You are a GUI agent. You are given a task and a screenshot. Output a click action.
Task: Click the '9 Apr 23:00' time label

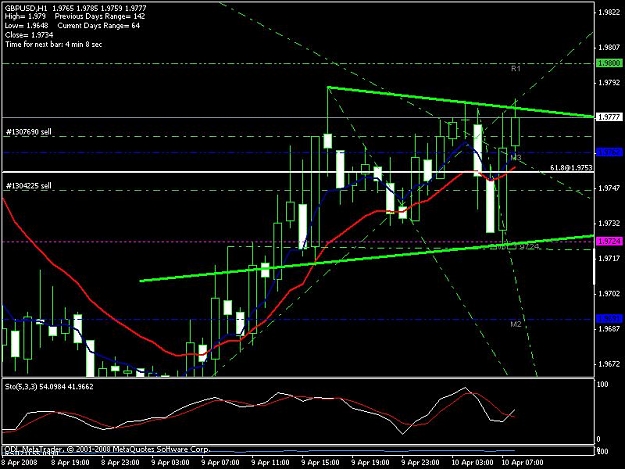coord(421,463)
